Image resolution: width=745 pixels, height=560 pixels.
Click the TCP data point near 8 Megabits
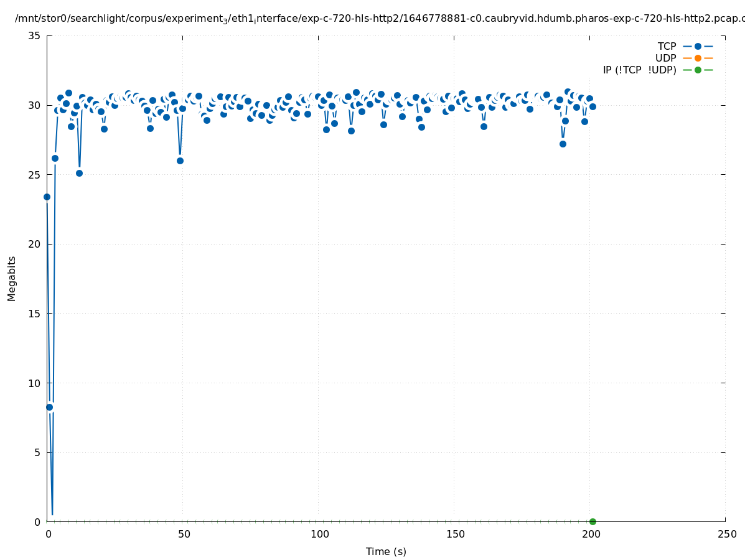(x=50, y=407)
